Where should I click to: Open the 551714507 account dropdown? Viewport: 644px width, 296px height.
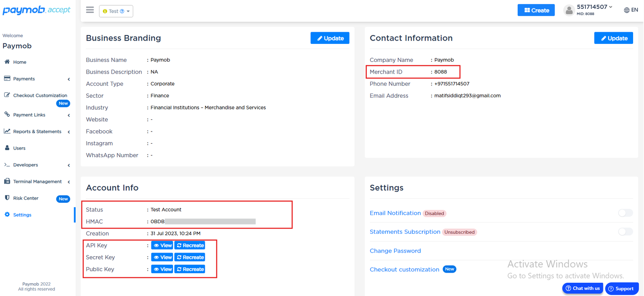(x=594, y=7)
